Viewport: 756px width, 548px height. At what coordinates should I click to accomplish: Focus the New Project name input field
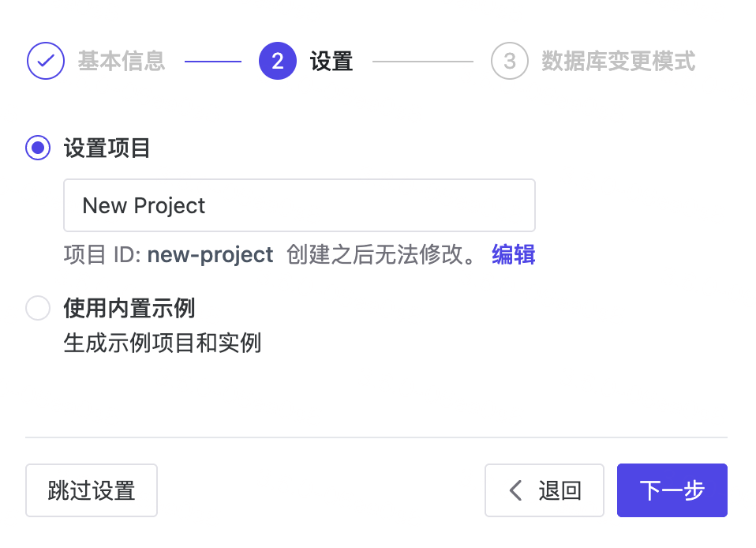coord(299,205)
